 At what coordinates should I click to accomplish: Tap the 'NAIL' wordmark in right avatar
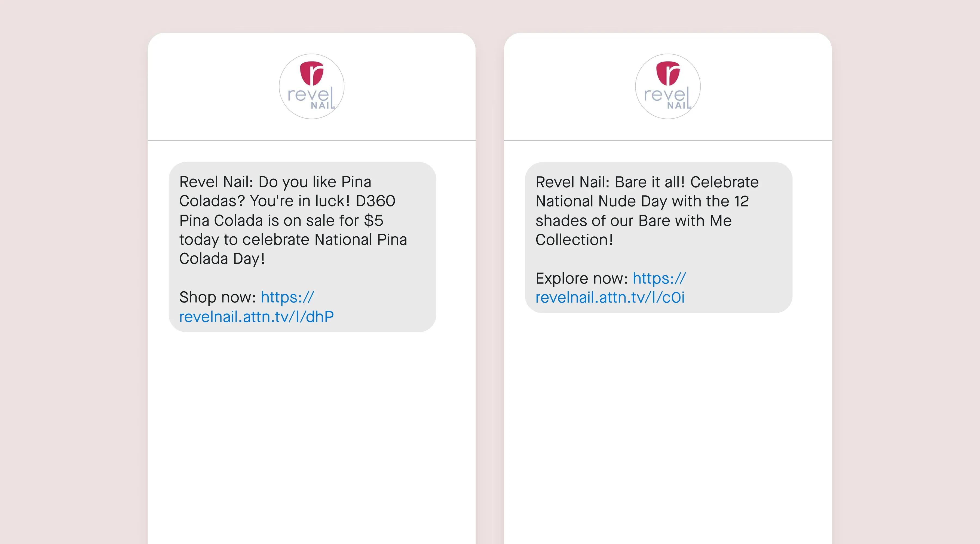pyautogui.click(x=679, y=105)
